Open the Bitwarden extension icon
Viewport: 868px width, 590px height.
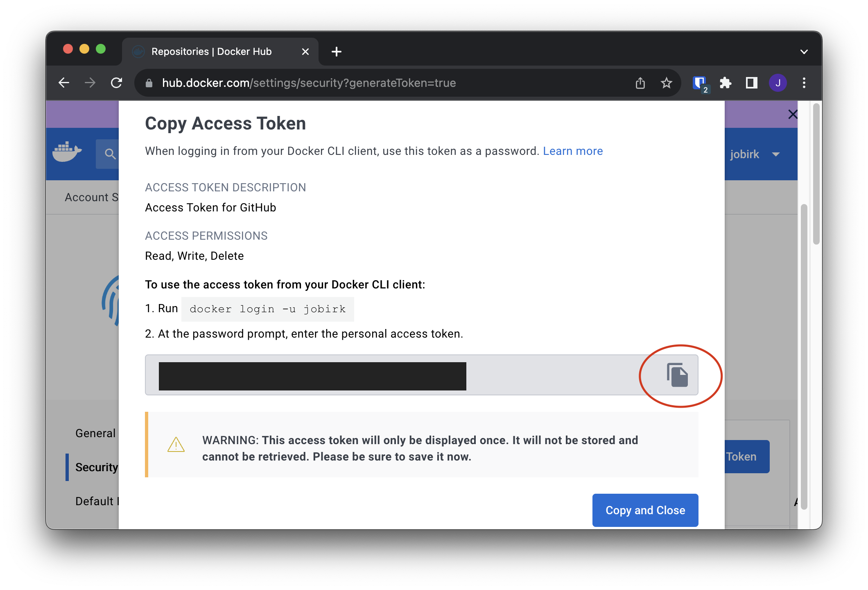tap(699, 83)
